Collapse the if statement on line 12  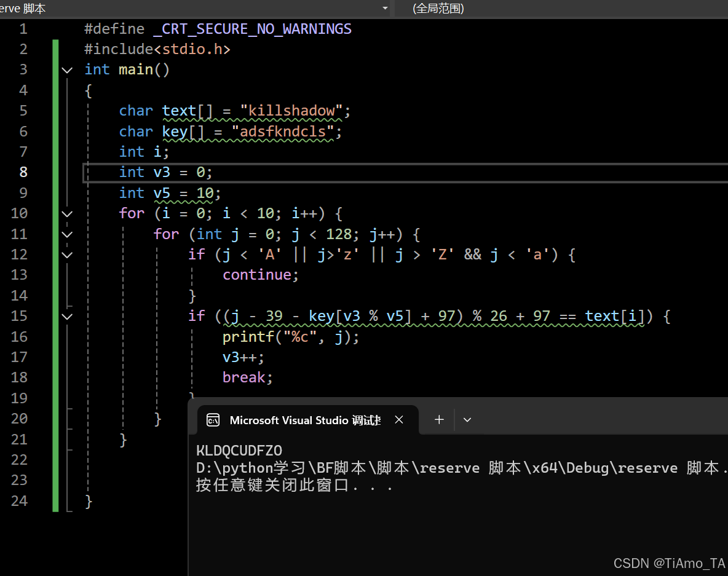coord(66,254)
